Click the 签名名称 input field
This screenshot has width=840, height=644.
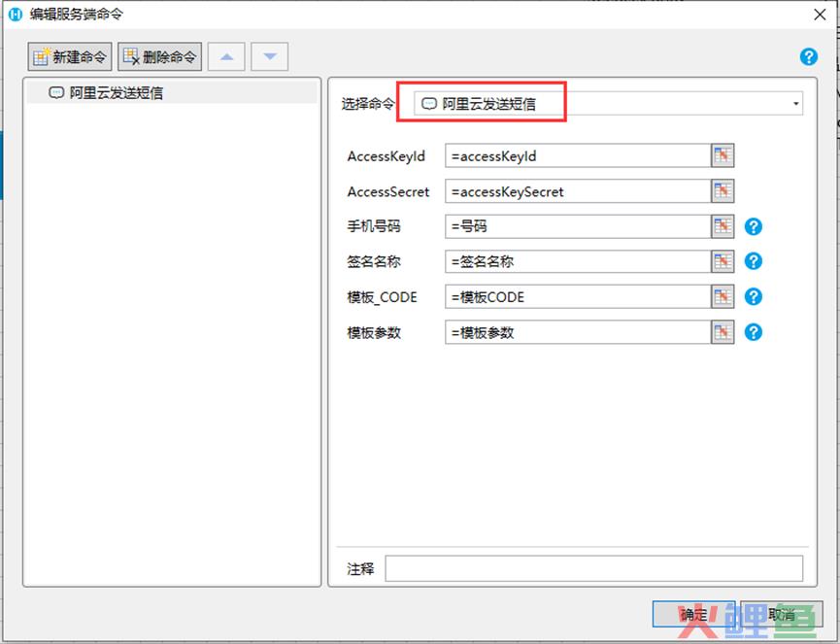tap(578, 261)
